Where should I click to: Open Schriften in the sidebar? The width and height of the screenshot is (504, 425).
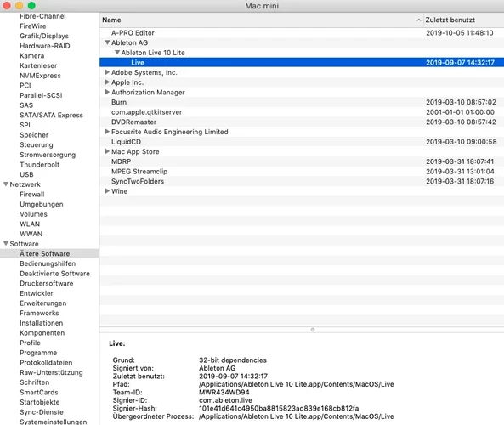point(34,382)
